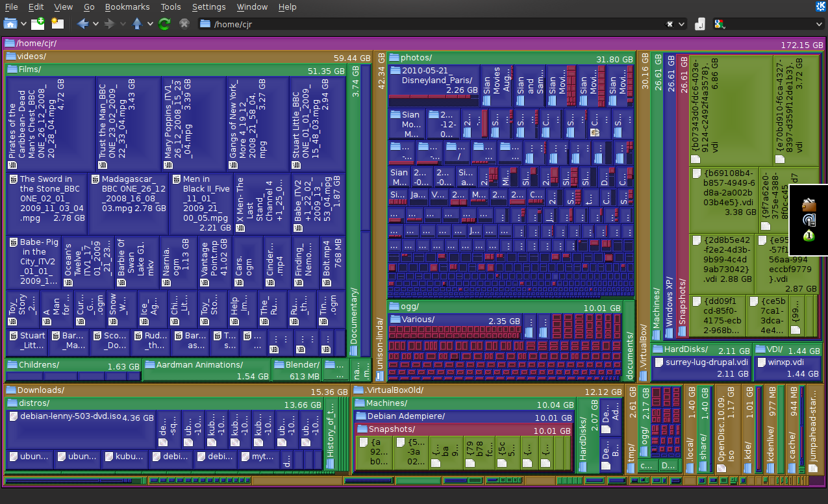Image resolution: width=828 pixels, height=504 pixels.
Task: Open the Home button dropdown arrow
Action: [x=24, y=24]
